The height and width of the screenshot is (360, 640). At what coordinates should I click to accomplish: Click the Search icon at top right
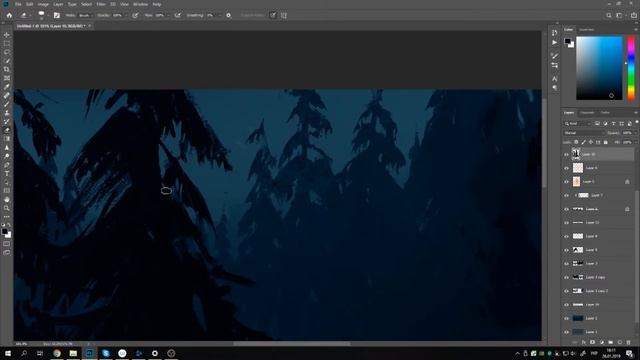[x=609, y=15]
